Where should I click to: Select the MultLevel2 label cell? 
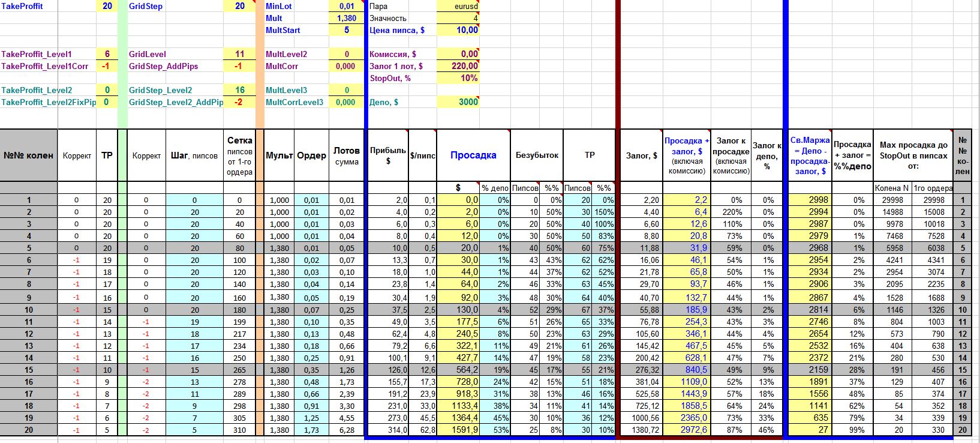coord(297,54)
